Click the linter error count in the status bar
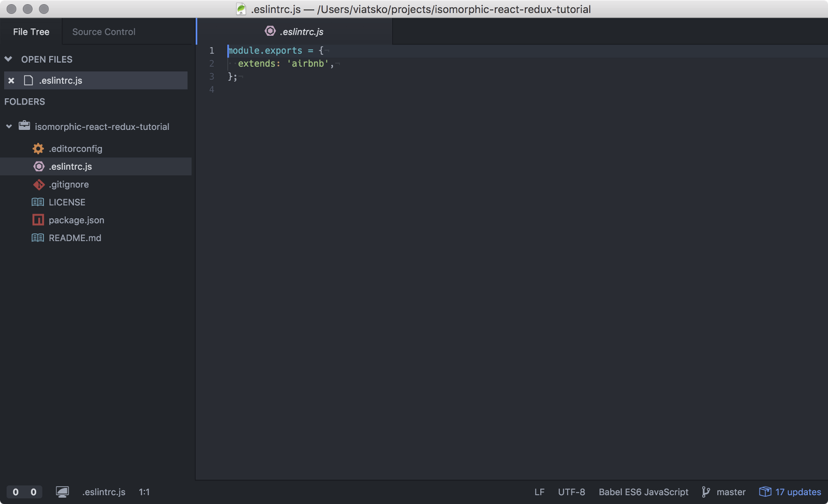 pyautogui.click(x=16, y=492)
